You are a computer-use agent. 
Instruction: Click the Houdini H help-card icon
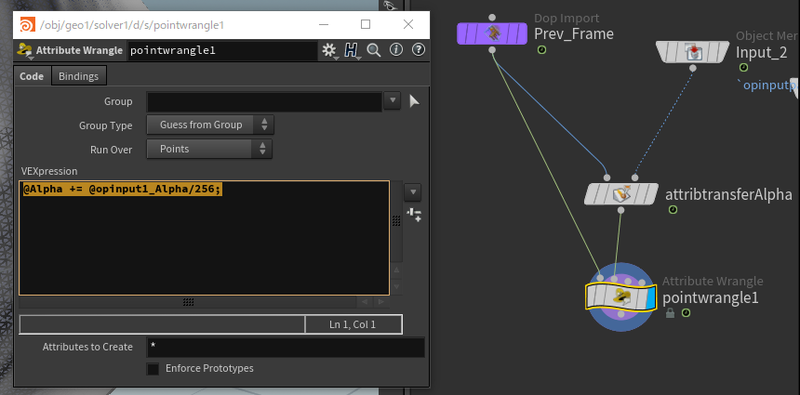(351, 50)
